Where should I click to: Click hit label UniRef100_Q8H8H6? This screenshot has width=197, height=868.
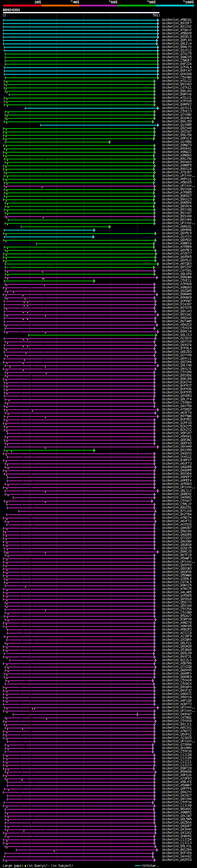[x=177, y=230]
